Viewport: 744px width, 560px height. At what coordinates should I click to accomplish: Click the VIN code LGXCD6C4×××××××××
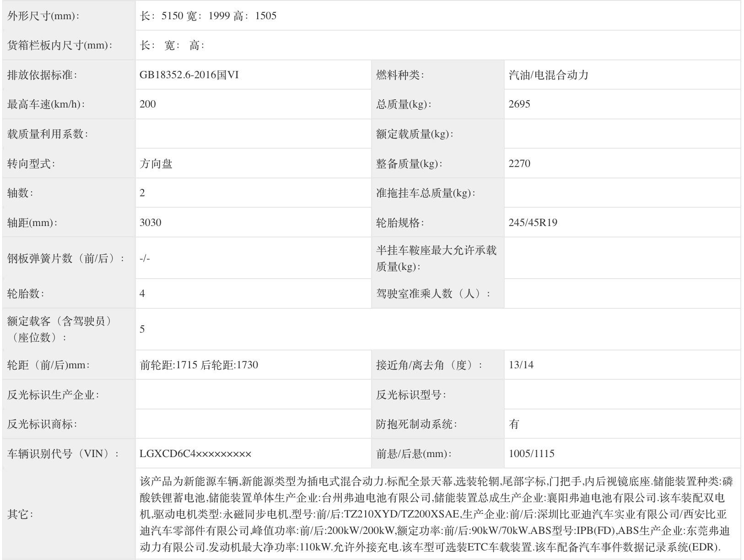click(x=195, y=454)
